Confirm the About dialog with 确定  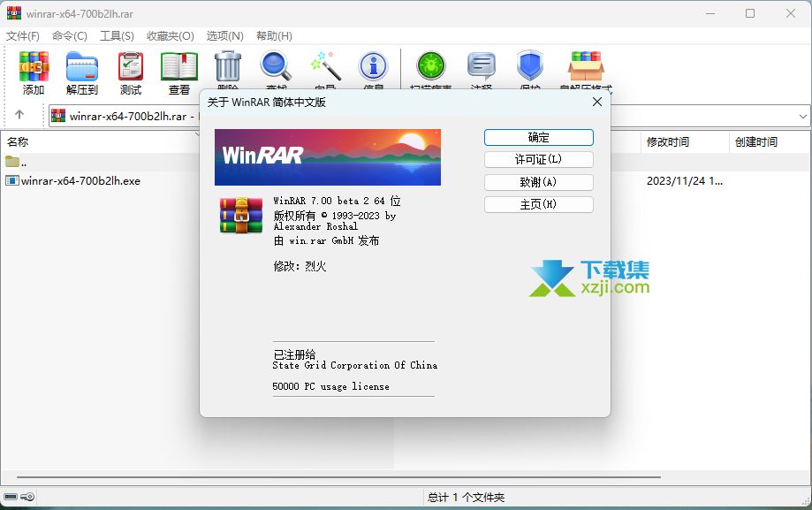[x=539, y=137]
